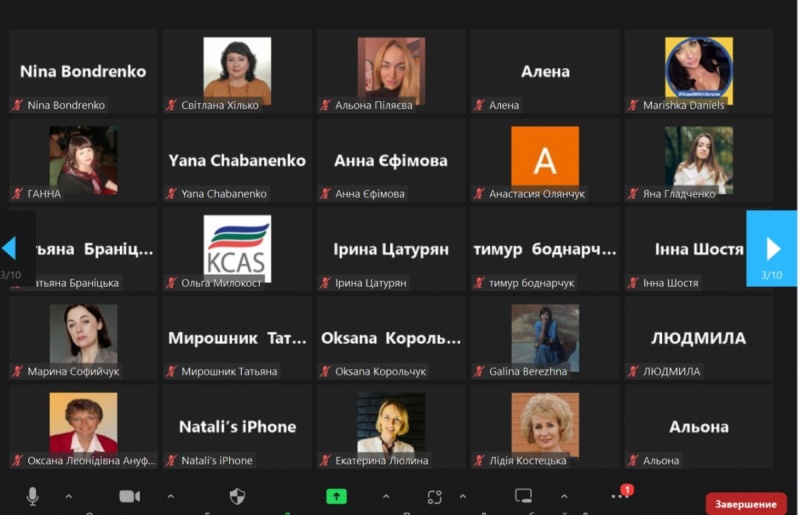Open the More options with notification badge

(620, 495)
